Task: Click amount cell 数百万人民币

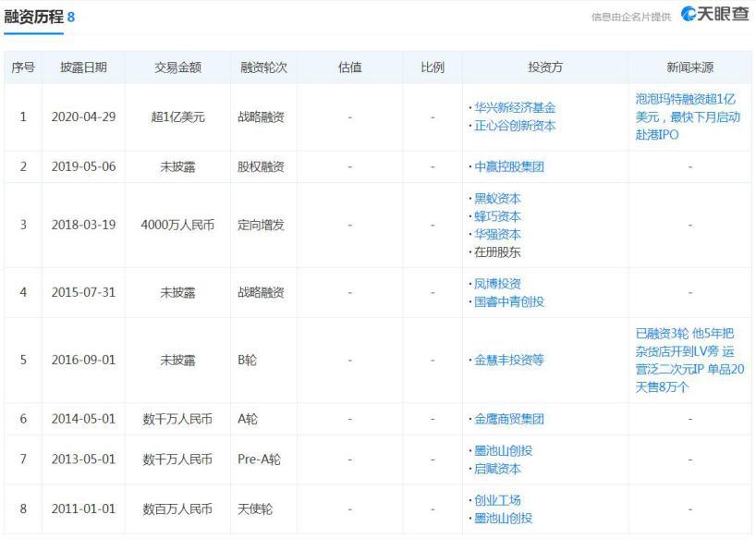Action: [178, 509]
